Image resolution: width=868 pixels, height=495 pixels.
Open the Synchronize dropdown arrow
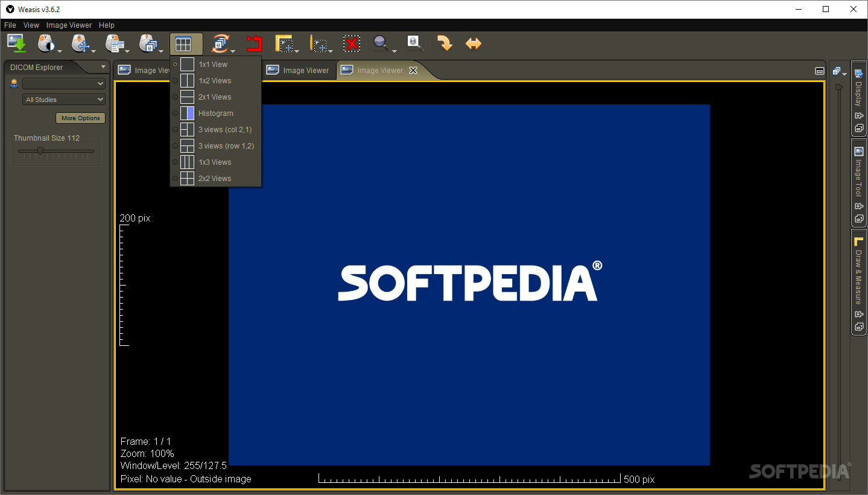[233, 51]
